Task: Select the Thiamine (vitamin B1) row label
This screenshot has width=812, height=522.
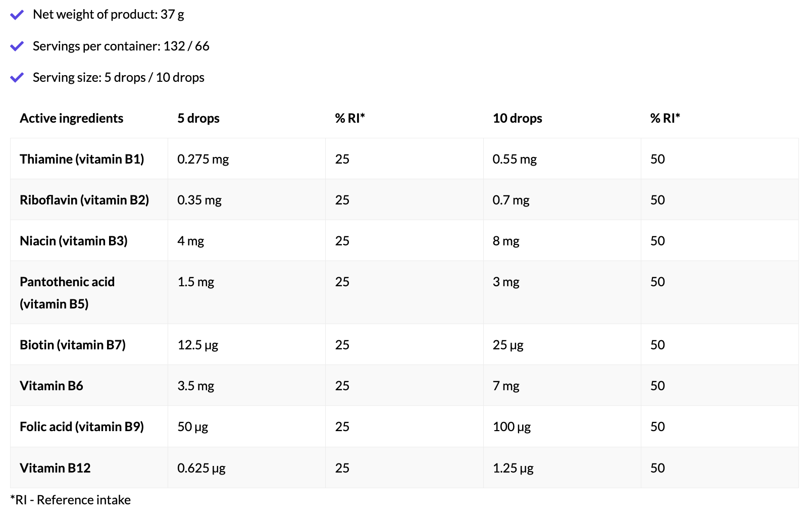Action: (x=82, y=159)
